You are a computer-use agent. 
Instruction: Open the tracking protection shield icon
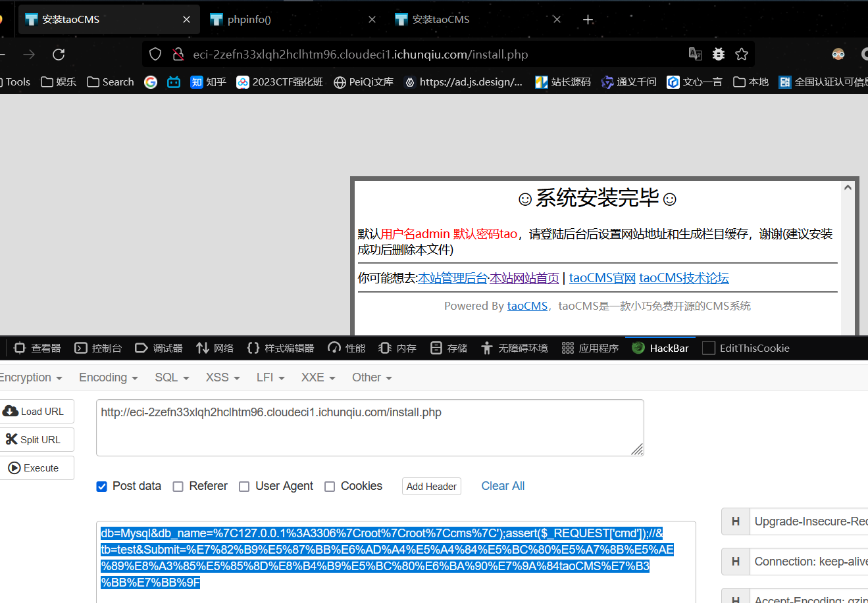coord(155,55)
